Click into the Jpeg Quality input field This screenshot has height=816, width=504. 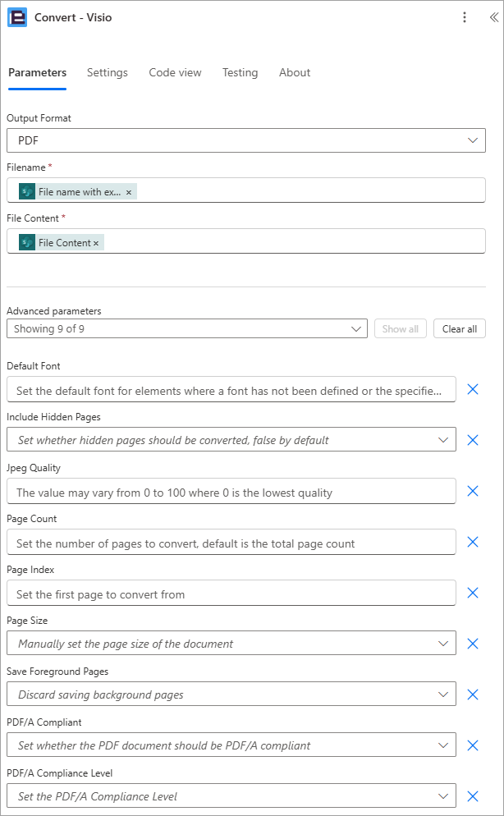231,491
